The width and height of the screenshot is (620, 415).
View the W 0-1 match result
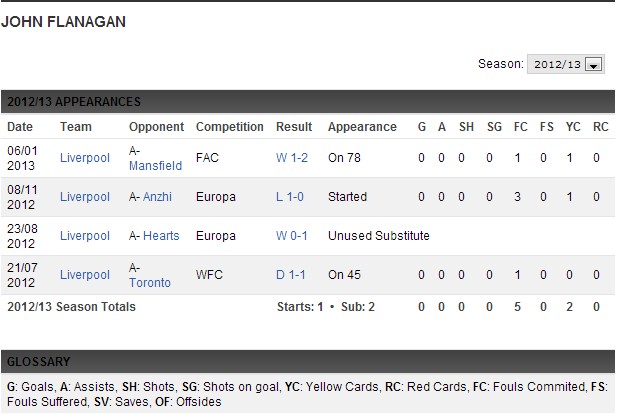(x=292, y=236)
